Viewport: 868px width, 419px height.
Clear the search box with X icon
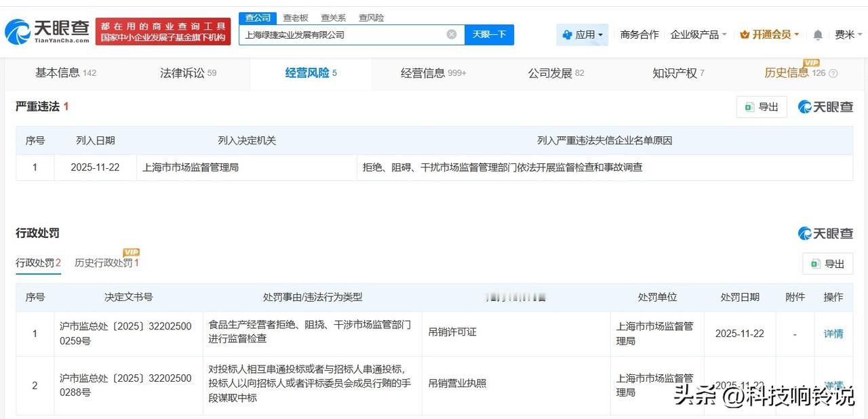tap(452, 35)
